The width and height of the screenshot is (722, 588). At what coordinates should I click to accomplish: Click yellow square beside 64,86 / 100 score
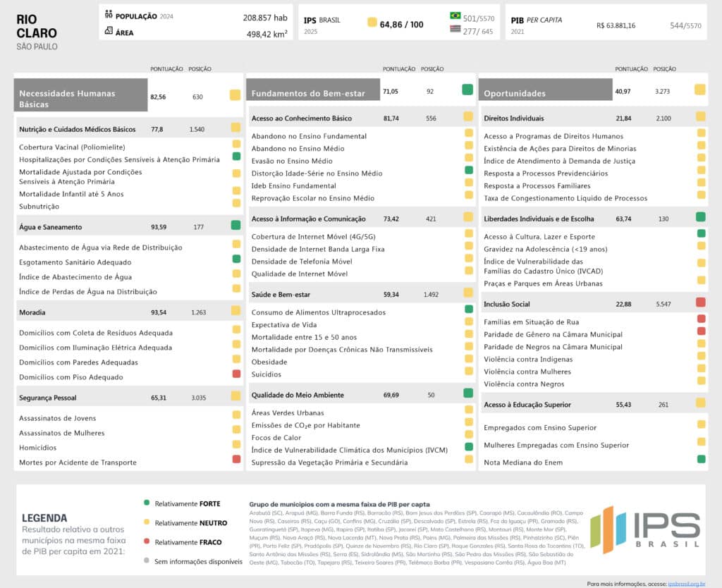(x=372, y=23)
